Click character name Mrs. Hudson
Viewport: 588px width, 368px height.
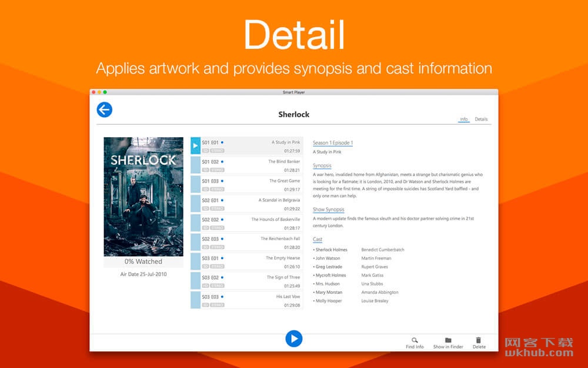point(328,284)
